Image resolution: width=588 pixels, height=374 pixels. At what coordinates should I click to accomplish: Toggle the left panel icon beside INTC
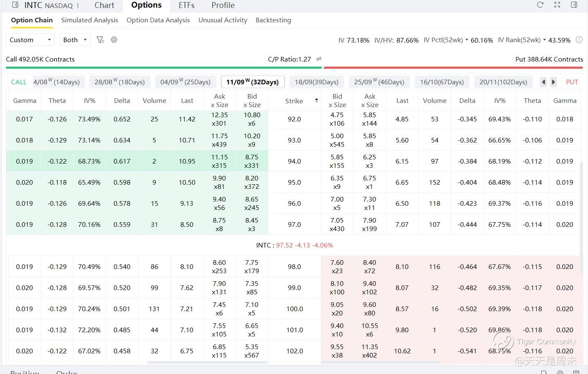pyautogui.click(x=15, y=5)
